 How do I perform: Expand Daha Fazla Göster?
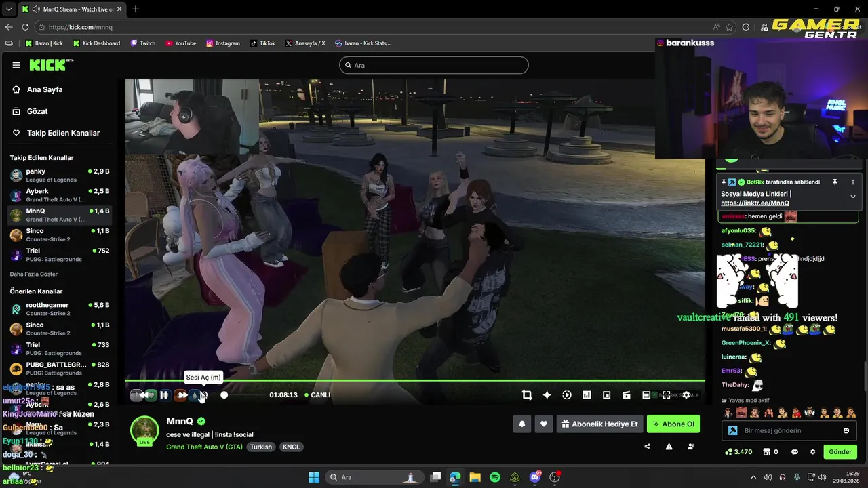tap(34, 274)
